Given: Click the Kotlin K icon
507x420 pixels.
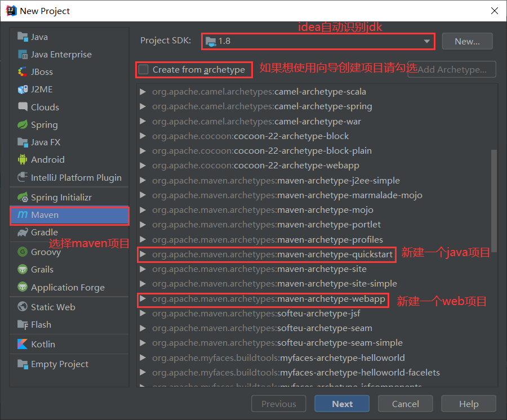Looking at the screenshot, I should pos(23,344).
